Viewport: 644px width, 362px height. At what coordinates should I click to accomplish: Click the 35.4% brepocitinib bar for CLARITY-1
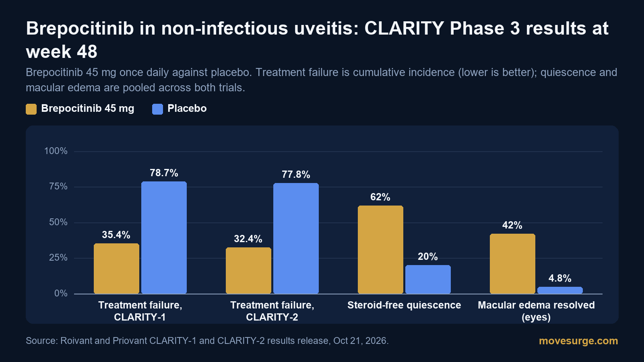(x=116, y=268)
